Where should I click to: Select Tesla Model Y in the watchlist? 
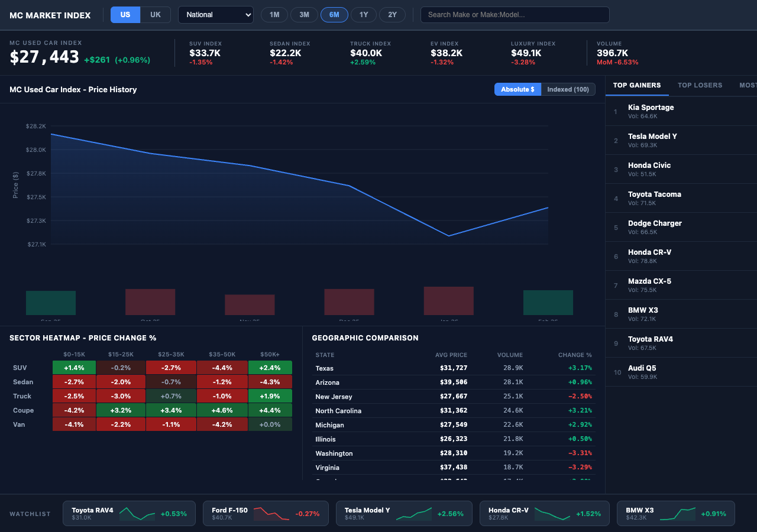[403, 513]
